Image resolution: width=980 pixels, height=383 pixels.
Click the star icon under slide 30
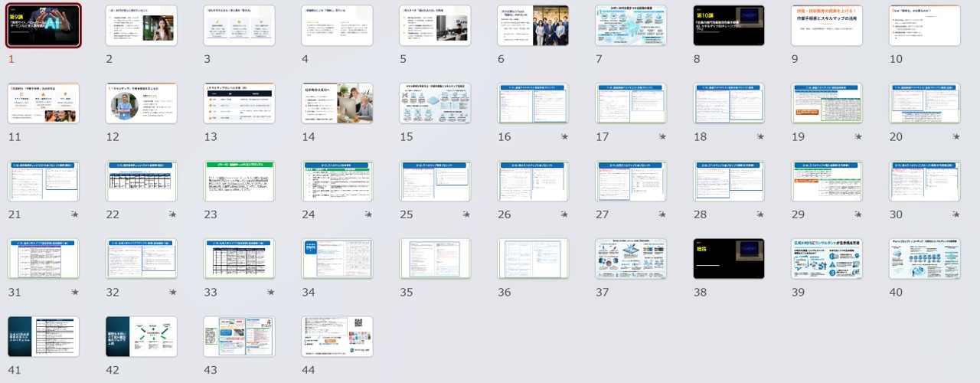tap(957, 214)
